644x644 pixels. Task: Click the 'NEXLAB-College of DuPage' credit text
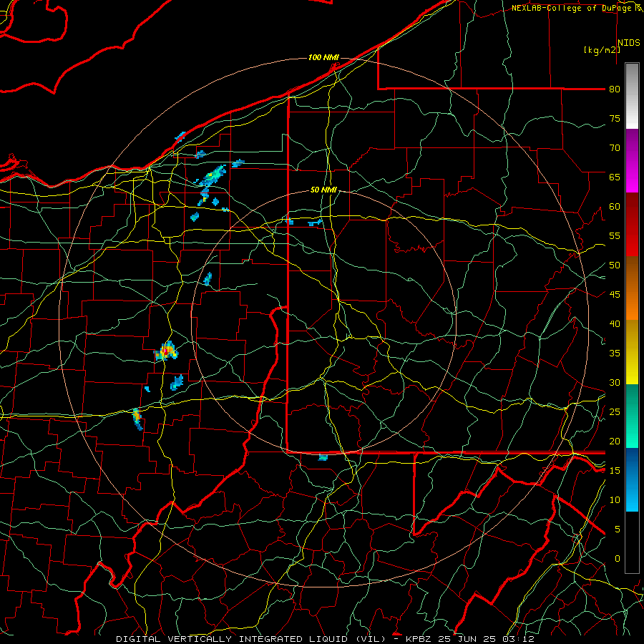pos(572,8)
